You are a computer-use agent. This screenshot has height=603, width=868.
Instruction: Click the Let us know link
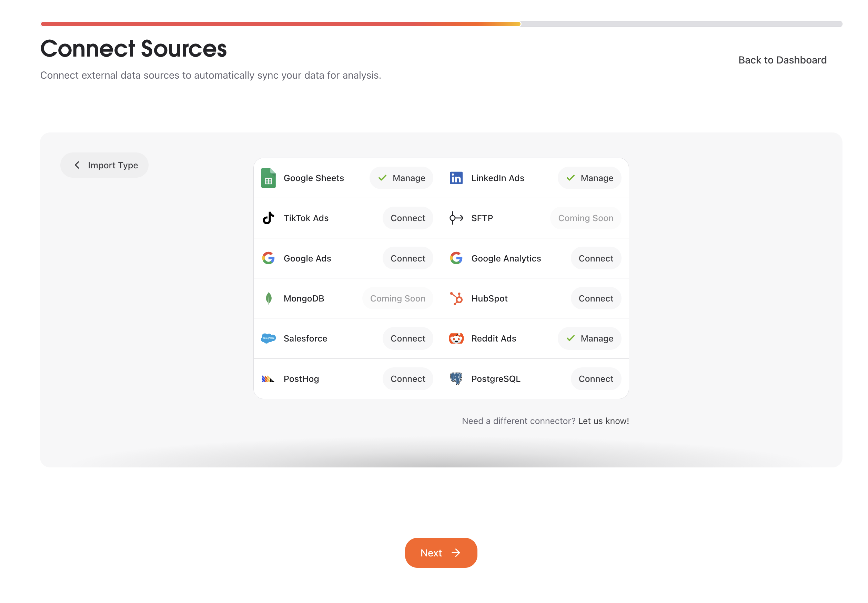click(603, 421)
